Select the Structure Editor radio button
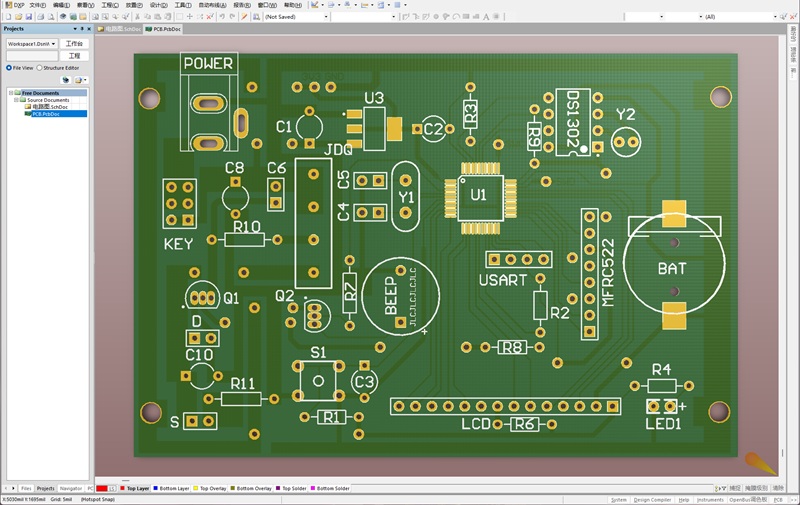 point(39,68)
